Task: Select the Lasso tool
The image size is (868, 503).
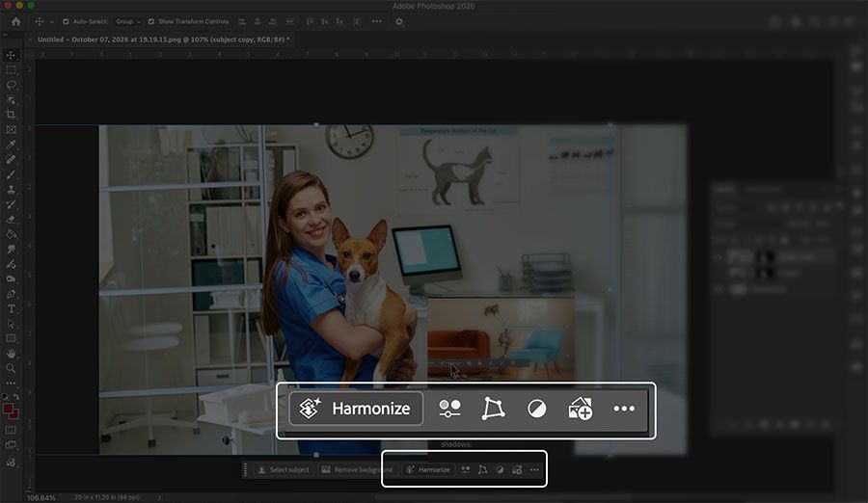Action: click(x=11, y=85)
